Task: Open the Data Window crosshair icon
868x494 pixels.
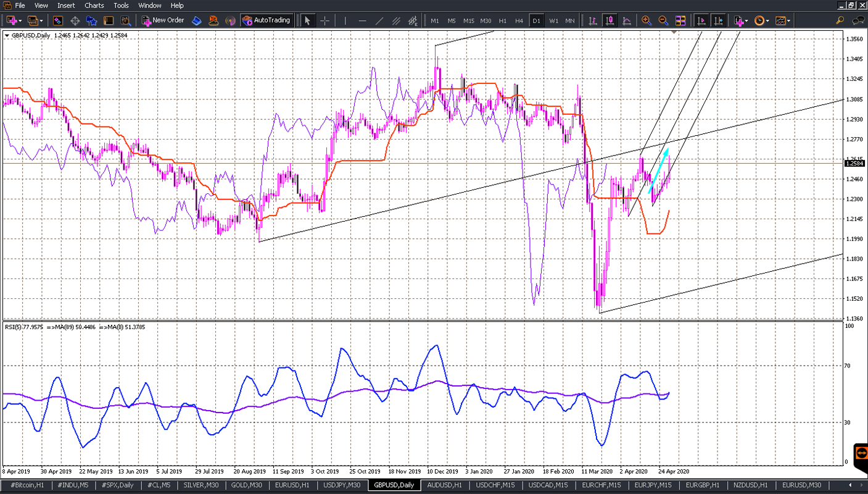Action: [x=75, y=20]
